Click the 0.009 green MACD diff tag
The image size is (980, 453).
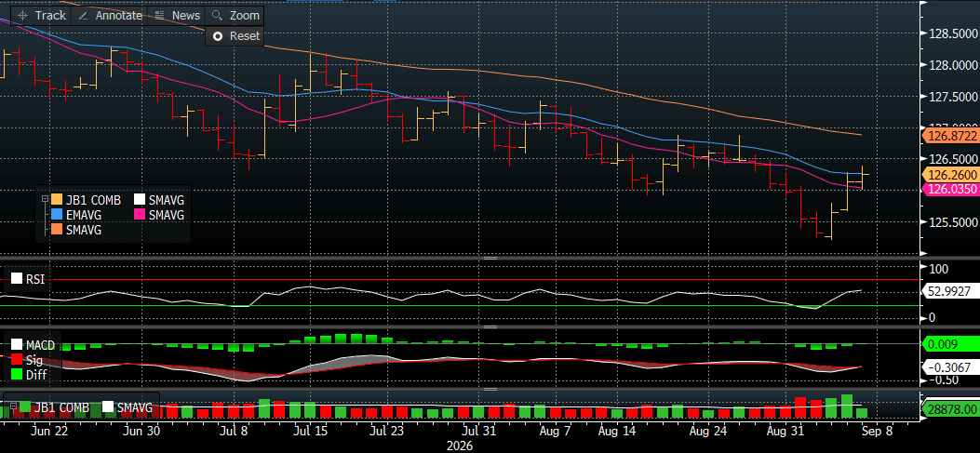click(950, 343)
